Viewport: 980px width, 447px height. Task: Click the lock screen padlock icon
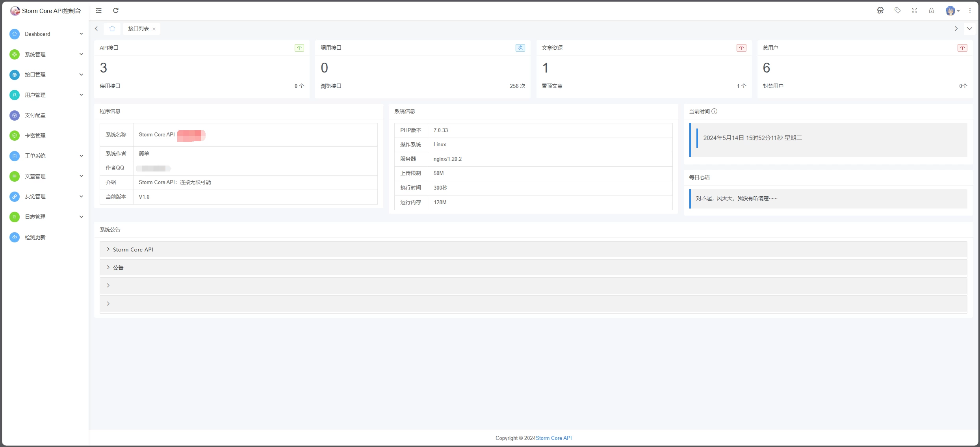(931, 11)
